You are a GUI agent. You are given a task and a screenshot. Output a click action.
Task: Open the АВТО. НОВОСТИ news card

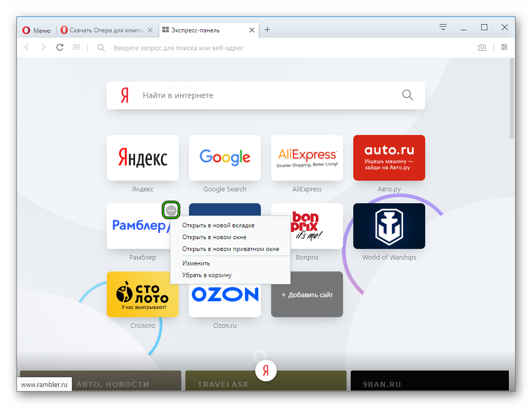(x=101, y=381)
